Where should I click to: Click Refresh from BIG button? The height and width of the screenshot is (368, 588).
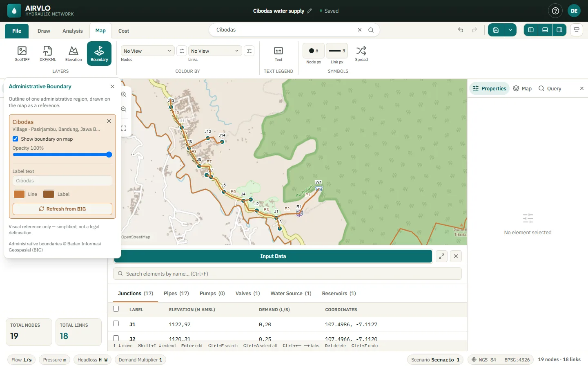[x=62, y=209]
